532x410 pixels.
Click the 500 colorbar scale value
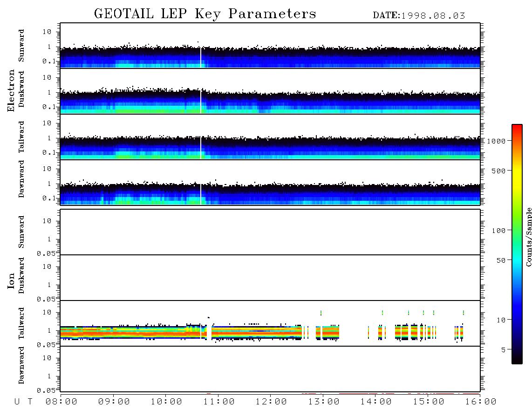pyautogui.click(x=498, y=171)
